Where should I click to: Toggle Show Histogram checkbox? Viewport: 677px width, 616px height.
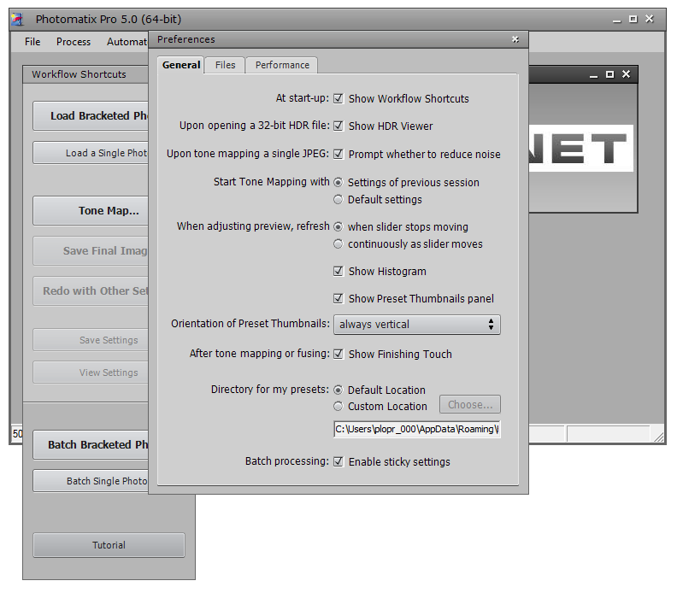(x=338, y=272)
